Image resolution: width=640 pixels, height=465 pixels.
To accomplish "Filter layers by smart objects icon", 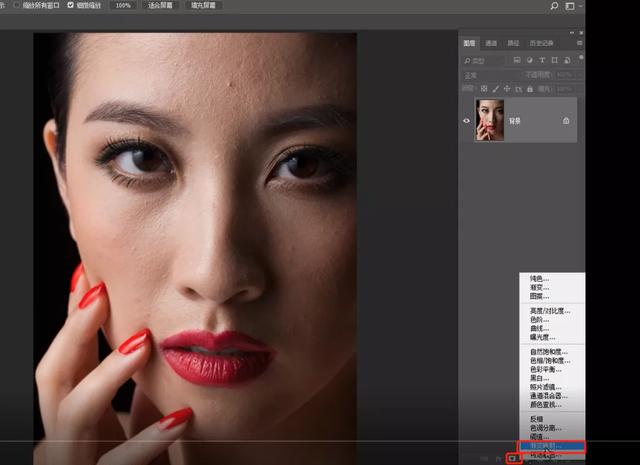I will [x=567, y=60].
